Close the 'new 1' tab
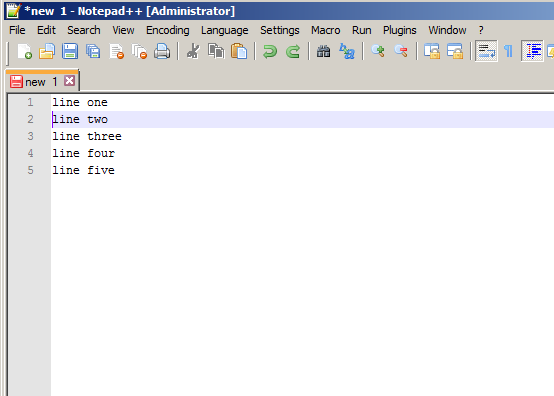 (x=69, y=81)
